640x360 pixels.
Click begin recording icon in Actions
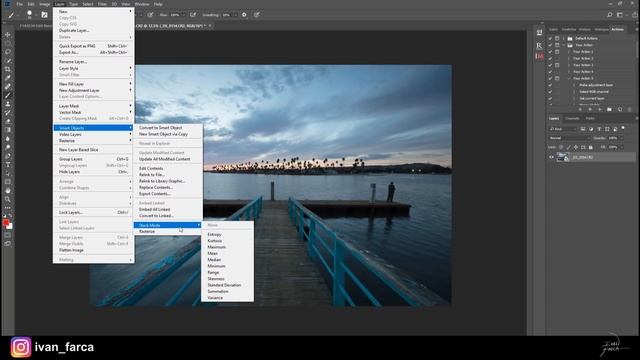click(590, 109)
